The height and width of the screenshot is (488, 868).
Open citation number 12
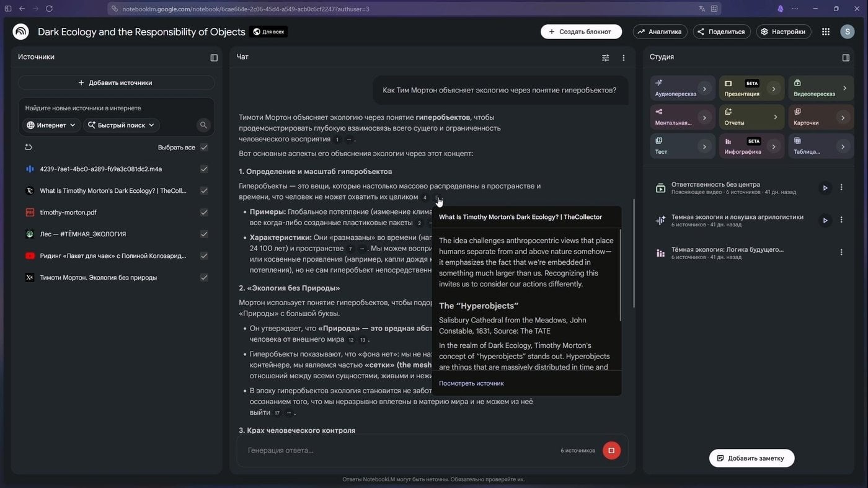351,340
